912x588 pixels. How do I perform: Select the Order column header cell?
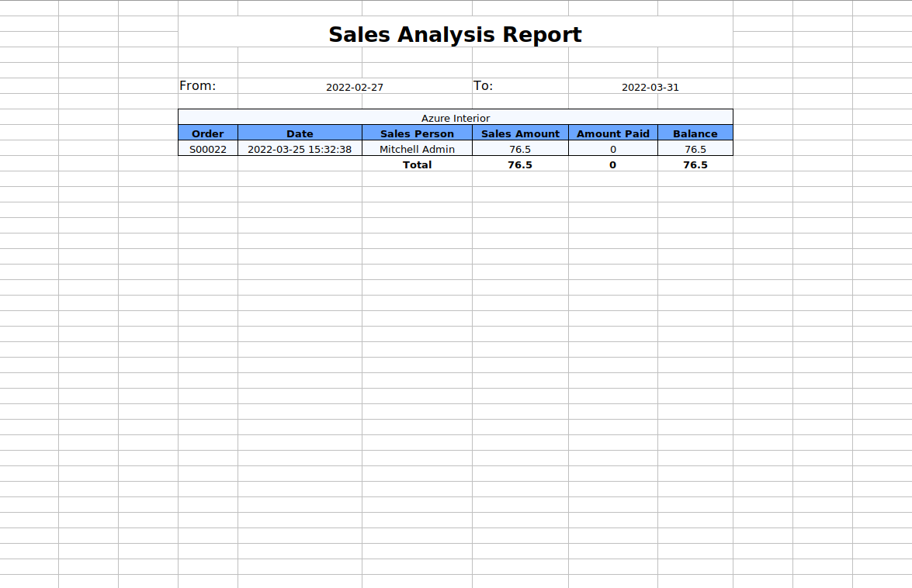pos(208,133)
